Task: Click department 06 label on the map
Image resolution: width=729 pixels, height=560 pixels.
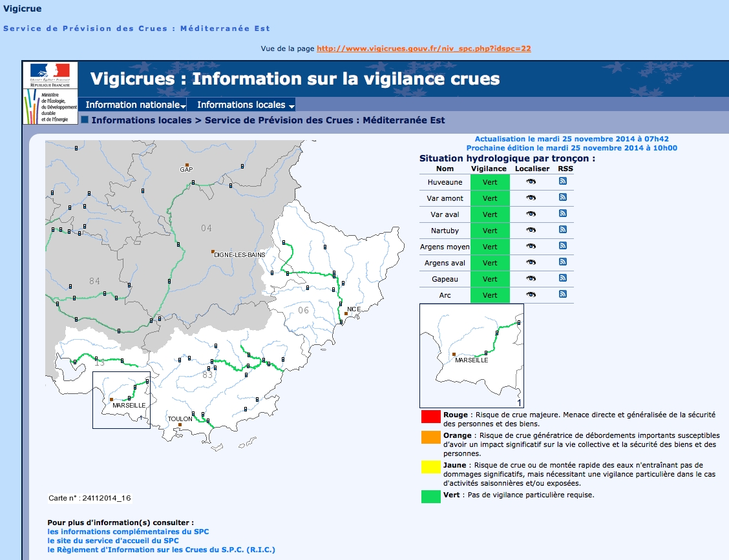Action: (x=304, y=310)
